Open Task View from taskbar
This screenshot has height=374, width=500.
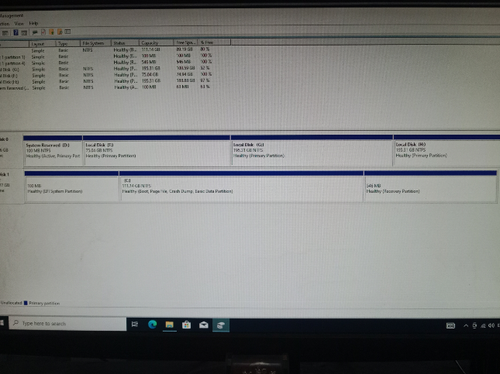click(135, 324)
